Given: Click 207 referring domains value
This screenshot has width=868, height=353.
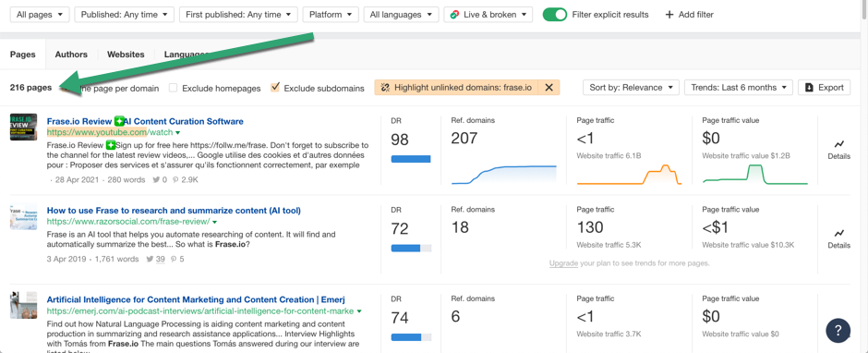Looking at the screenshot, I should tap(464, 138).
